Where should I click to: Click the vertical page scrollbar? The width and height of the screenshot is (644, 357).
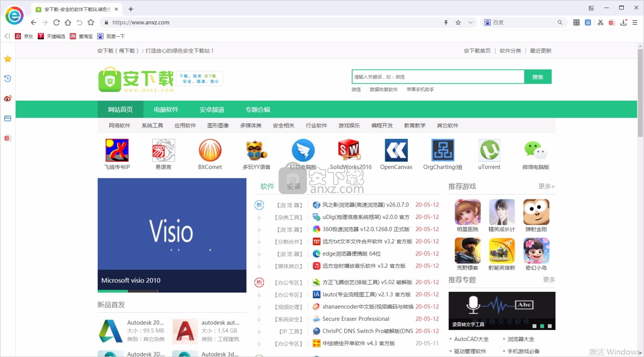coord(640,93)
